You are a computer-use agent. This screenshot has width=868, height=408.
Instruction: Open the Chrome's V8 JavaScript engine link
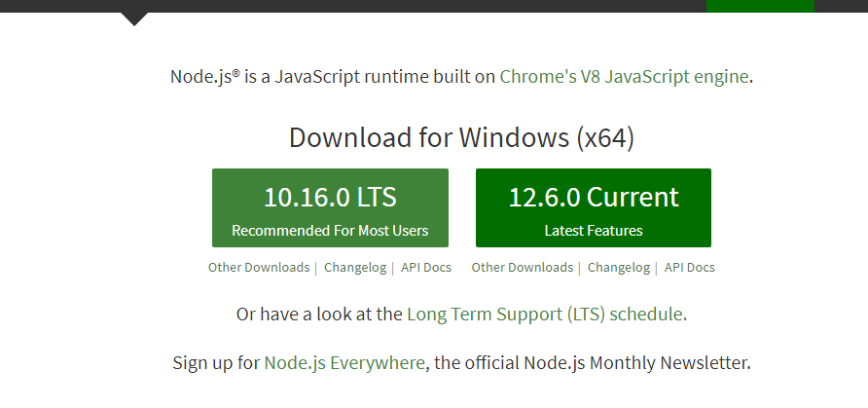pyautogui.click(x=624, y=76)
